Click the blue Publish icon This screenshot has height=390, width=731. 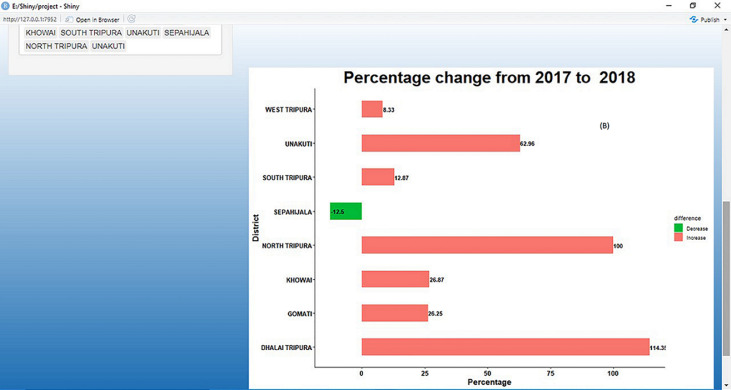pos(693,20)
